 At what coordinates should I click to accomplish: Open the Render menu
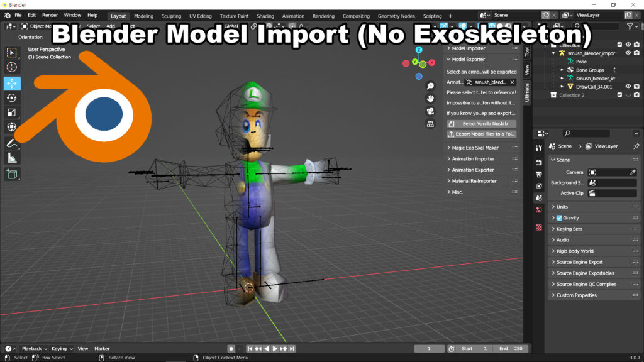point(50,15)
